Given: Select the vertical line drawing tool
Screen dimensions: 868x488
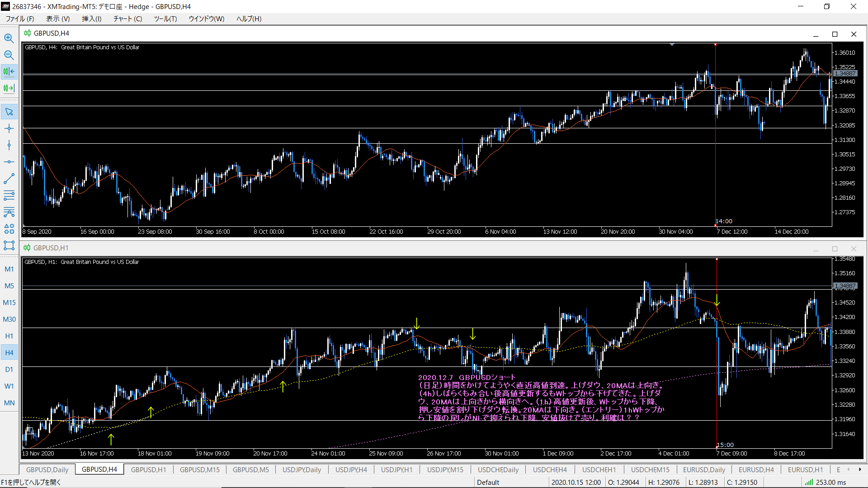Looking at the screenshot, I should tap(9, 145).
